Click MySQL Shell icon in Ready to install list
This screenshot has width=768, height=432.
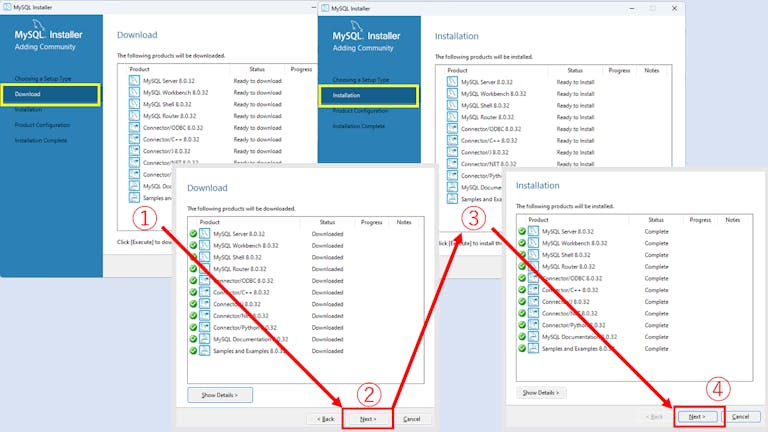tap(452, 105)
